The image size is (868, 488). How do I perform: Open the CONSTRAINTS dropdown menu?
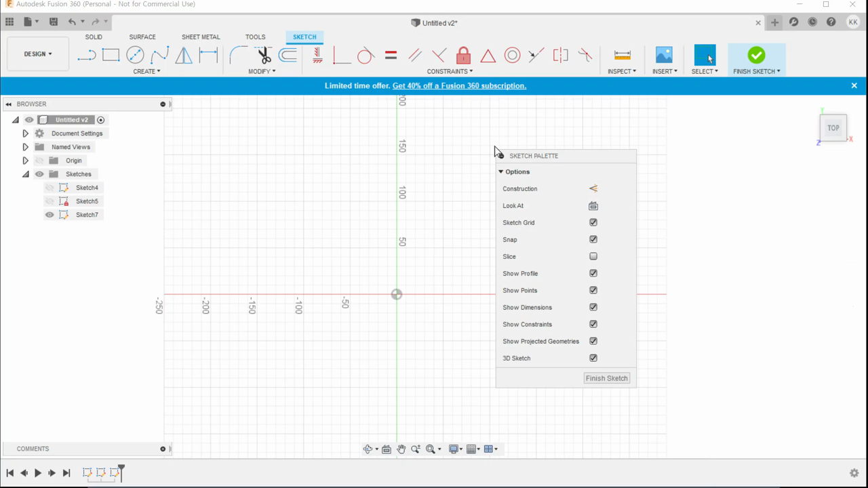[x=450, y=71]
